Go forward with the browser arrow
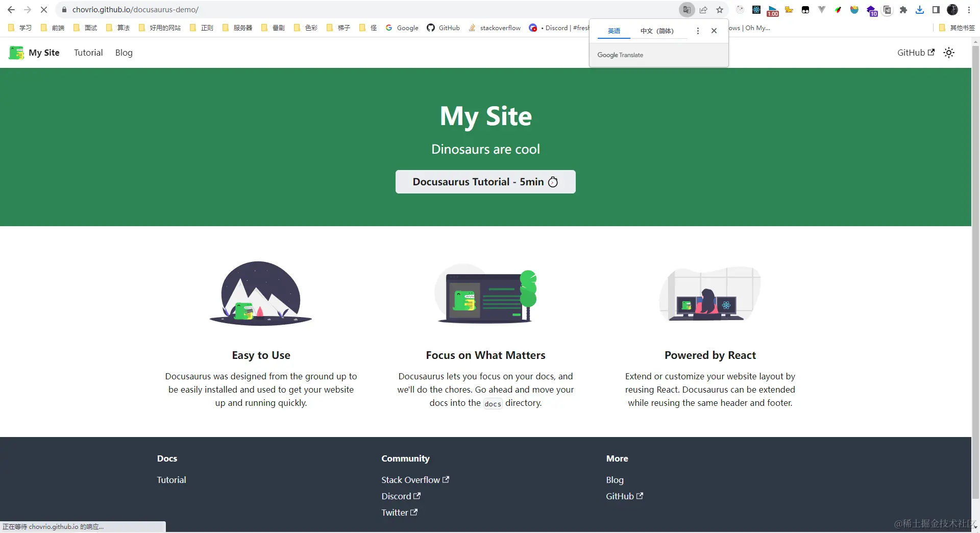This screenshot has width=980, height=533. (28, 10)
